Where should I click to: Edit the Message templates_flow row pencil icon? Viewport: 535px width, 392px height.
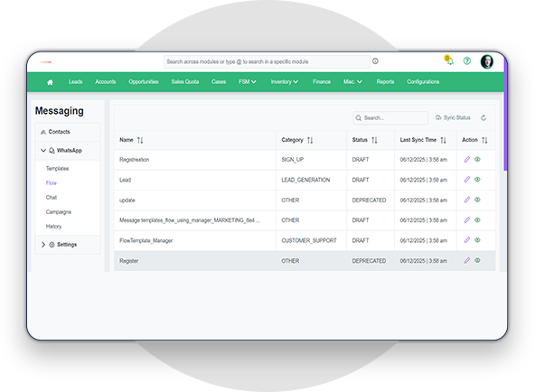click(466, 219)
